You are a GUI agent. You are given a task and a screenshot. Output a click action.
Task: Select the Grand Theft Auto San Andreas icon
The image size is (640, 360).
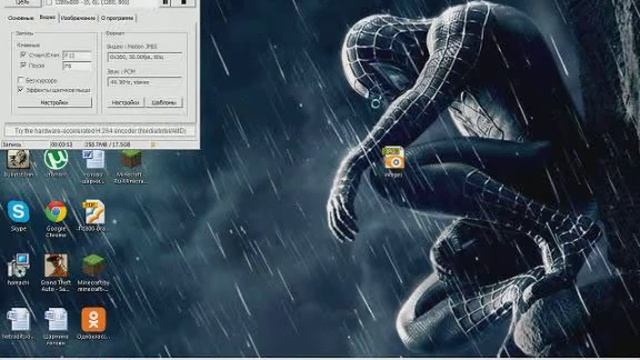point(56,273)
